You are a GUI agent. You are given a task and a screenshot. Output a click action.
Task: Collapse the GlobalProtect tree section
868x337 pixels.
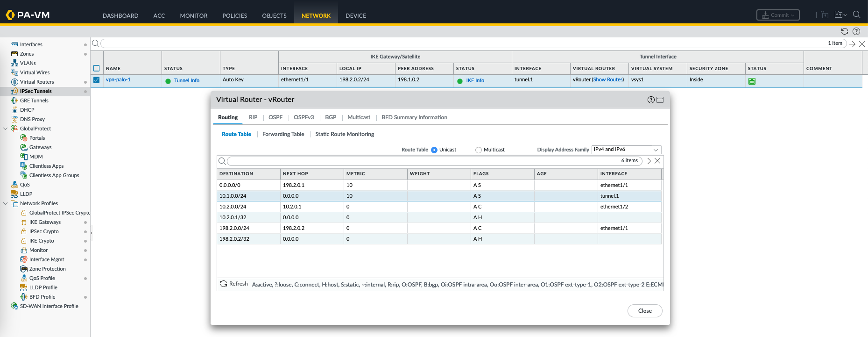(6, 129)
